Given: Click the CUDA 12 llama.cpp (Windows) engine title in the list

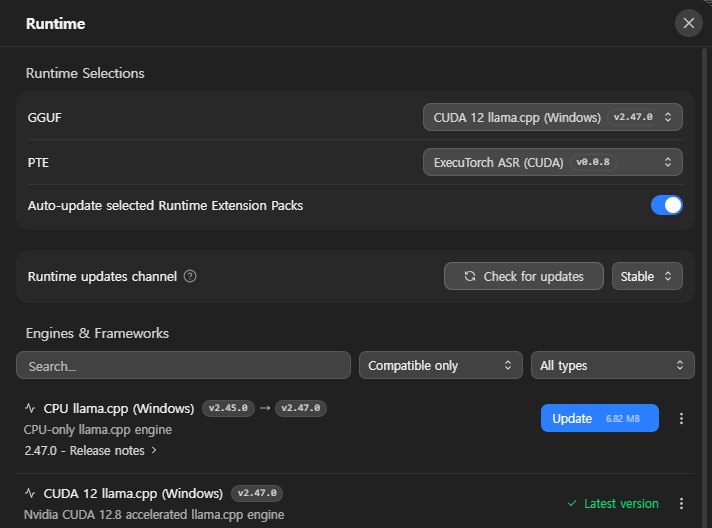Looking at the screenshot, I should point(133,493).
